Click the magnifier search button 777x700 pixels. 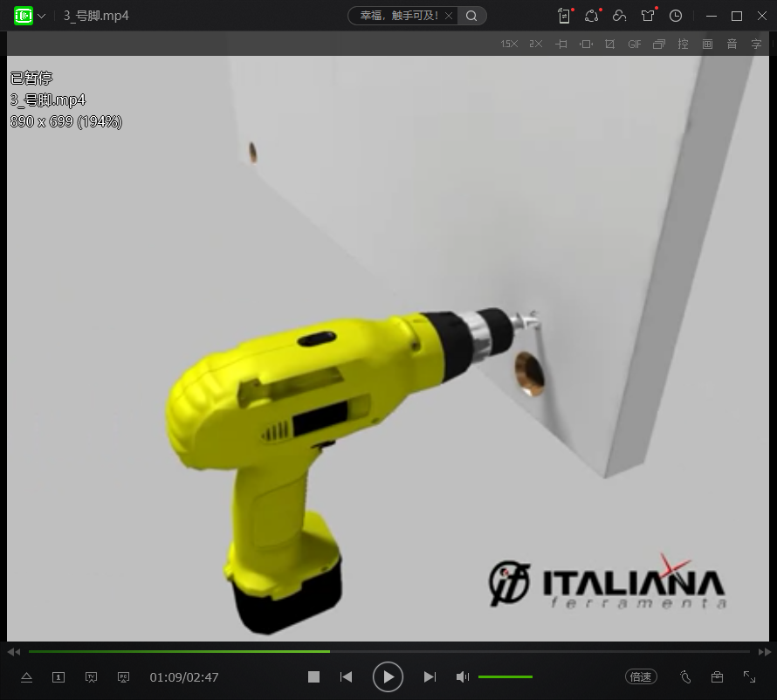pyautogui.click(x=471, y=16)
